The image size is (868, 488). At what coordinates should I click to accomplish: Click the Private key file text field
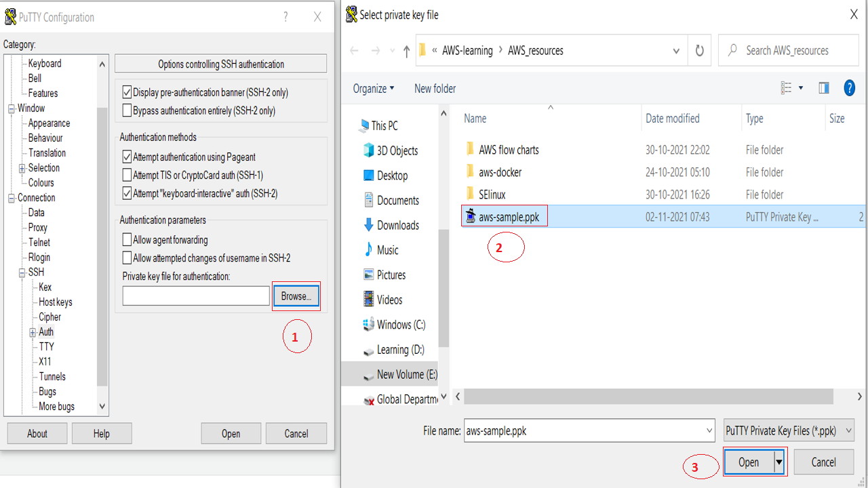(196, 296)
